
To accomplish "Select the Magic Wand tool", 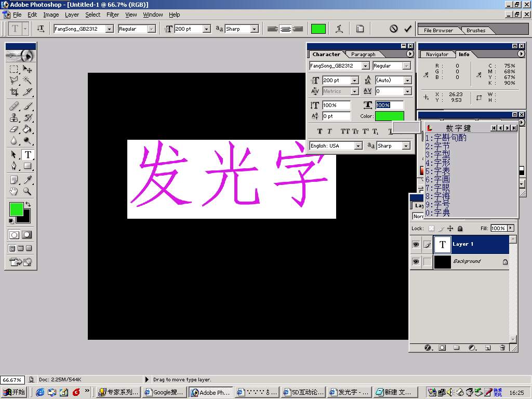I will 28,81.
